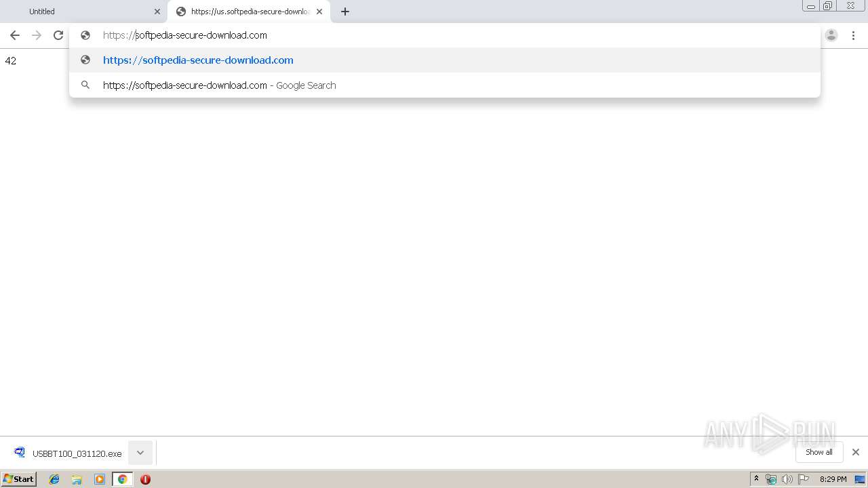The height and width of the screenshot is (488, 868).
Task: Click the red Opera icon in taskbar
Action: tap(145, 479)
